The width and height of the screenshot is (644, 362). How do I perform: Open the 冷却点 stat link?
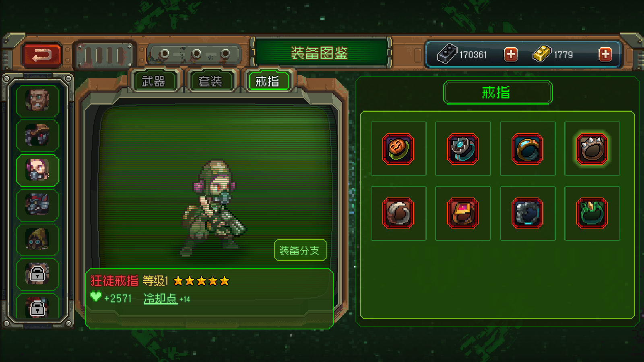(x=161, y=298)
